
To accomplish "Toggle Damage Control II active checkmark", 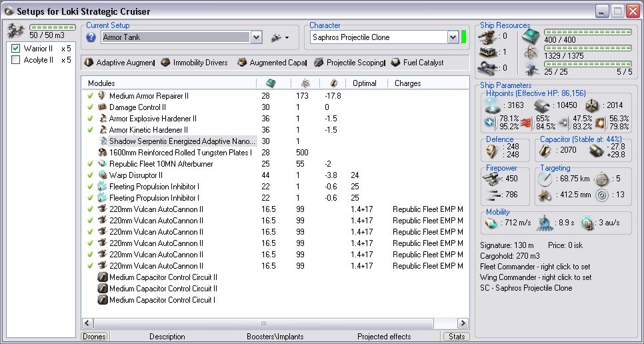I will click(91, 107).
